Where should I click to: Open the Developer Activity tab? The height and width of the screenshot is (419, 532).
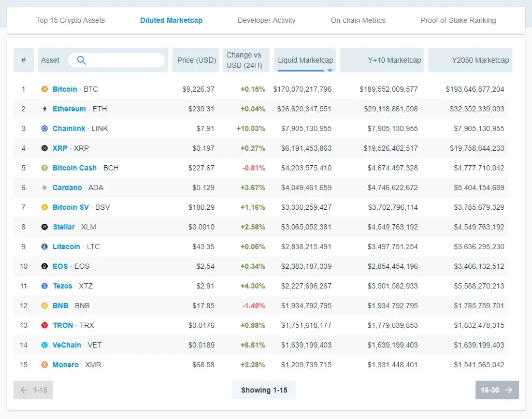pos(267,20)
